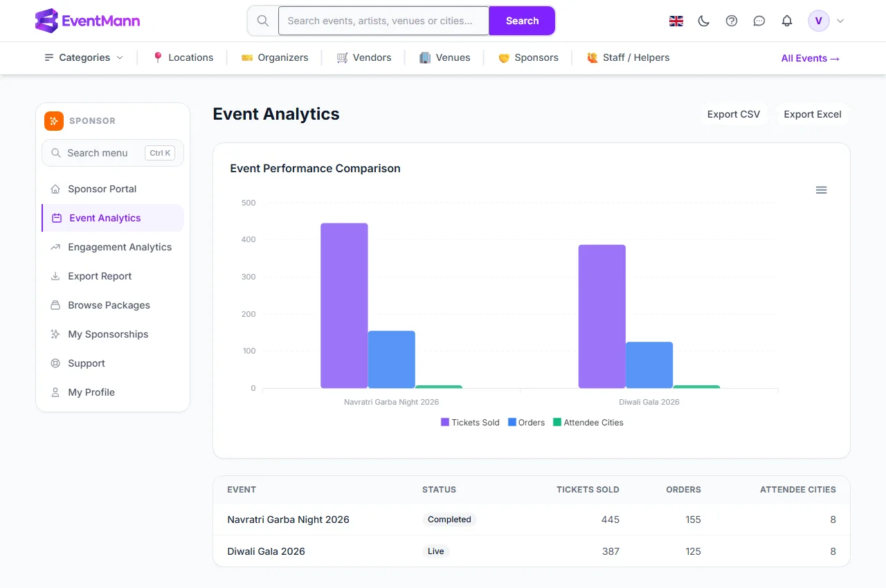Viewport: 886px width, 588px height.
Task: Click the Completed status badge
Action: [x=449, y=520]
